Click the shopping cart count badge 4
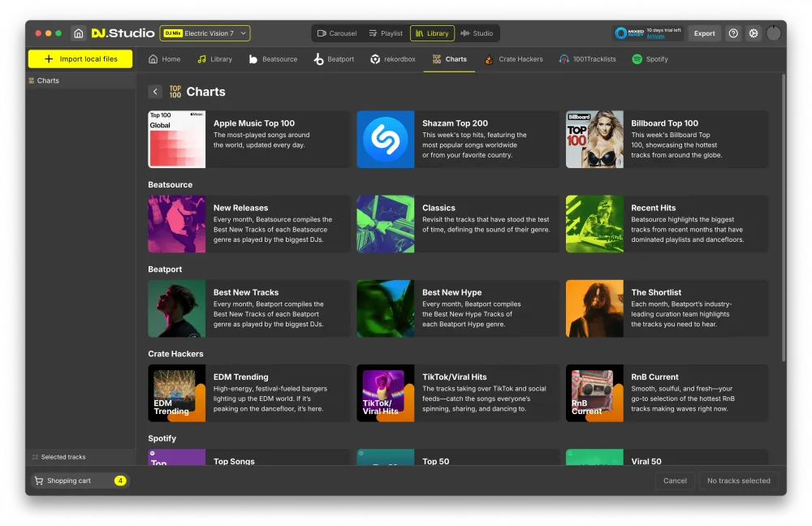 pyautogui.click(x=120, y=481)
